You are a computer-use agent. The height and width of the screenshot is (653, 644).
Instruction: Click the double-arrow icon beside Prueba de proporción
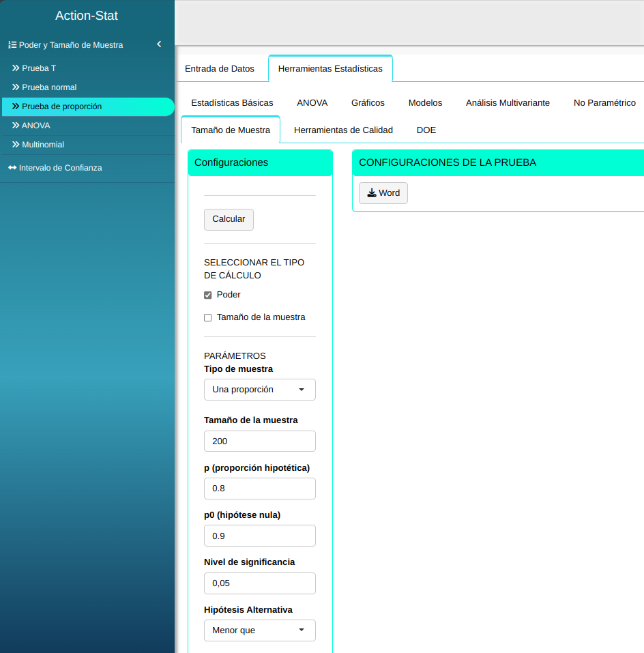(x=16, y=106)
